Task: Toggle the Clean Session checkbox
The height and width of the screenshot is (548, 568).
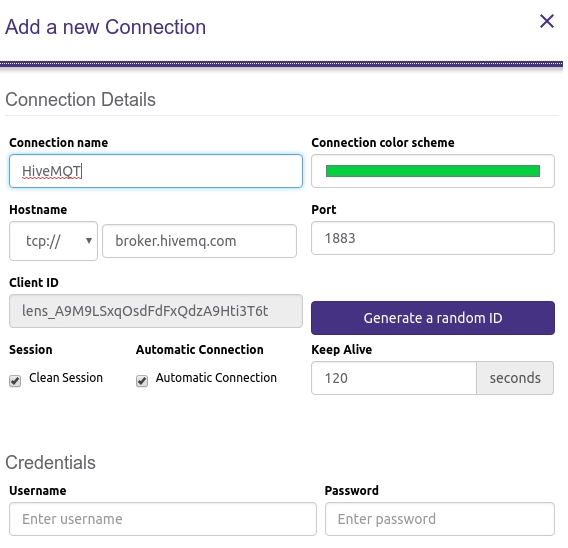Action: point(15,381)
